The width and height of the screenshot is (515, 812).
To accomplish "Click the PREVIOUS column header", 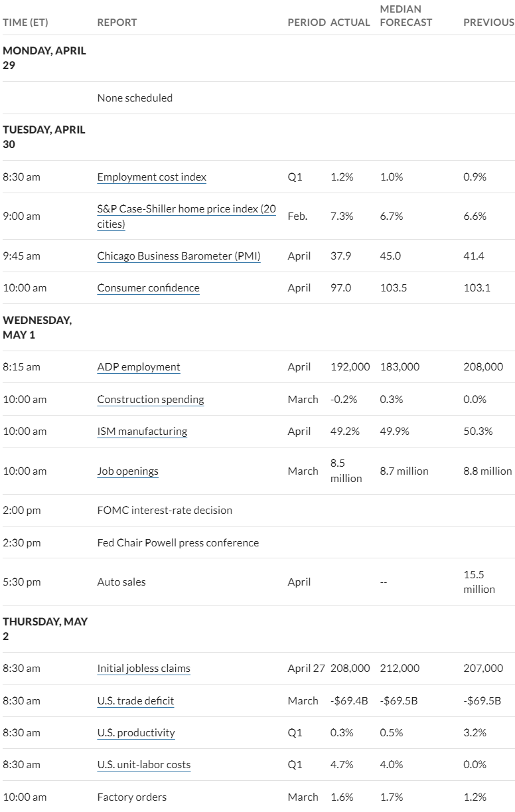I will (488, 23).
